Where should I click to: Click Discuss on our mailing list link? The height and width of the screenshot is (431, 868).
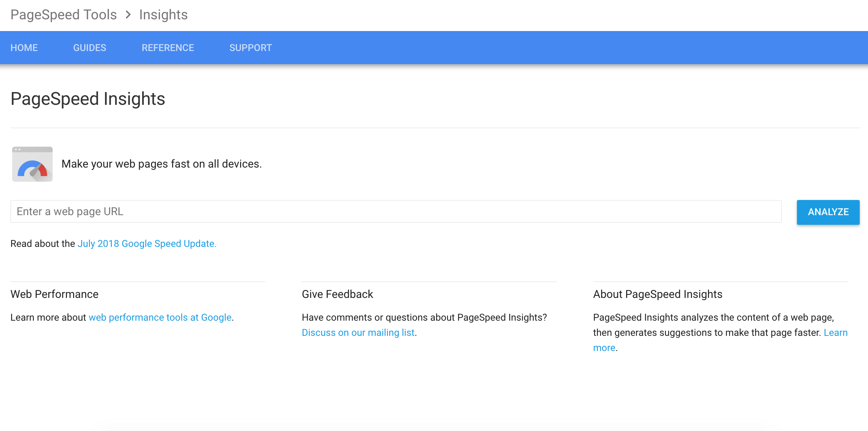coord(358,332)
